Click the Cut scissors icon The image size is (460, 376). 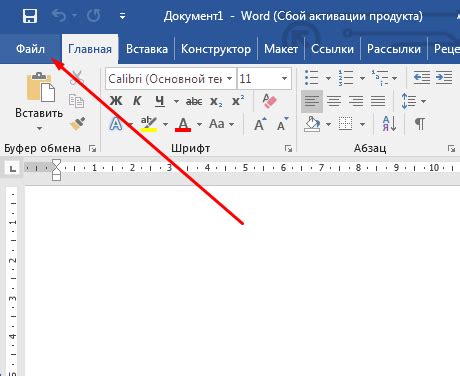(77, 77)
